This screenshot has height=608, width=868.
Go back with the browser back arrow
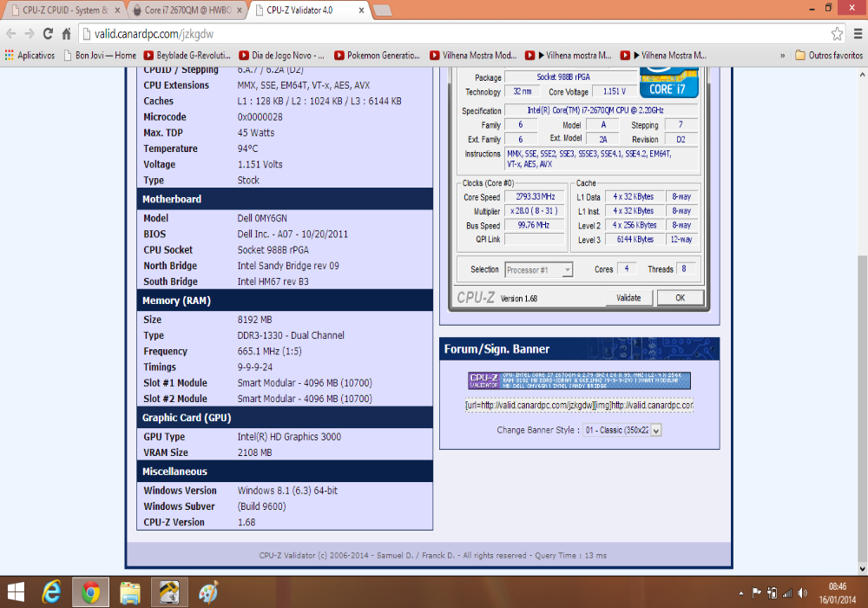click(x=10, y=34)
